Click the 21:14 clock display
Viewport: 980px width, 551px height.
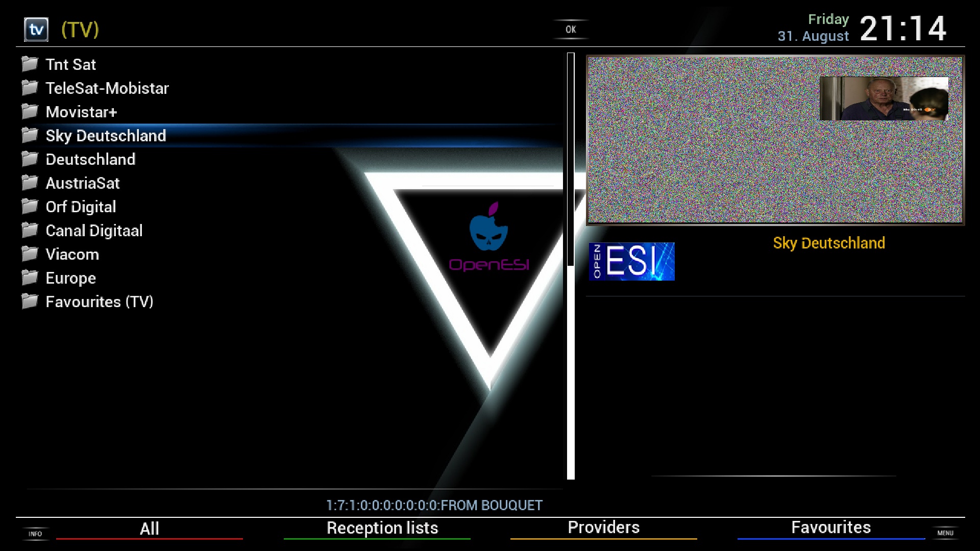[903, 29]
